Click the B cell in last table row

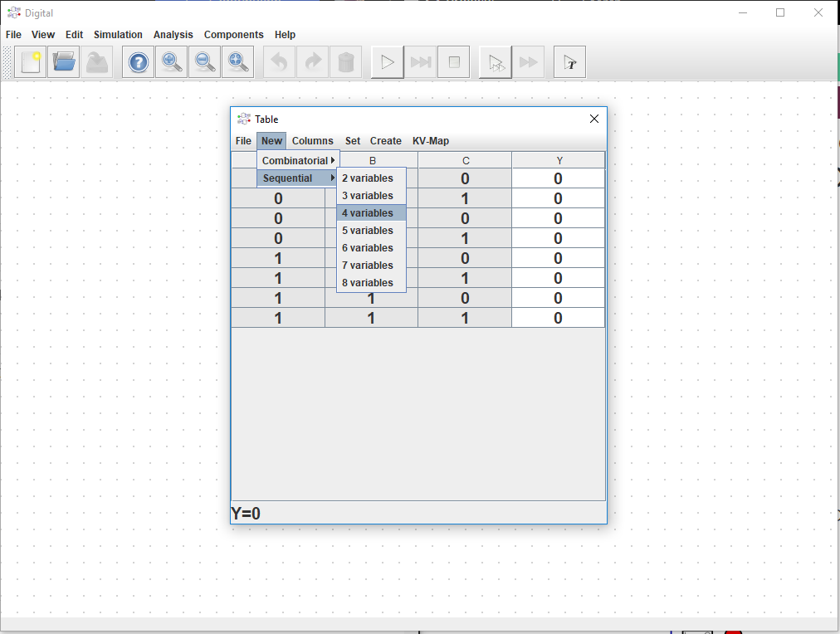371,318
